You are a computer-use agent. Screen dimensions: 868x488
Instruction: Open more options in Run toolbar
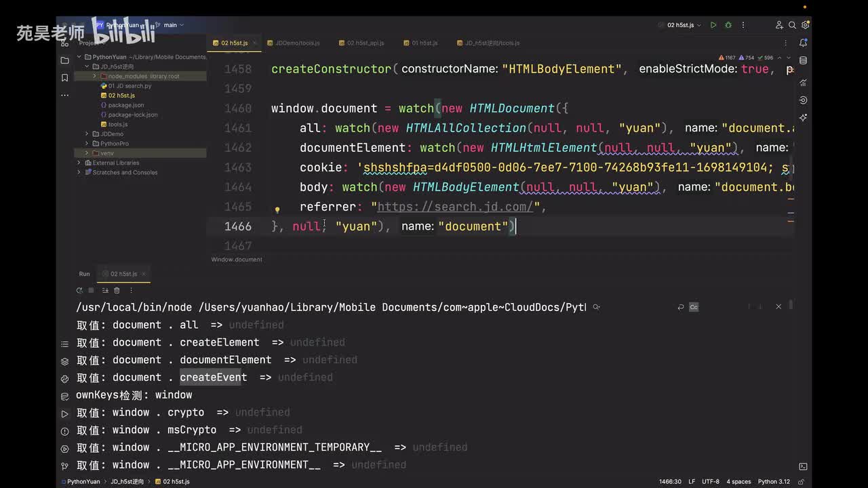131,290
